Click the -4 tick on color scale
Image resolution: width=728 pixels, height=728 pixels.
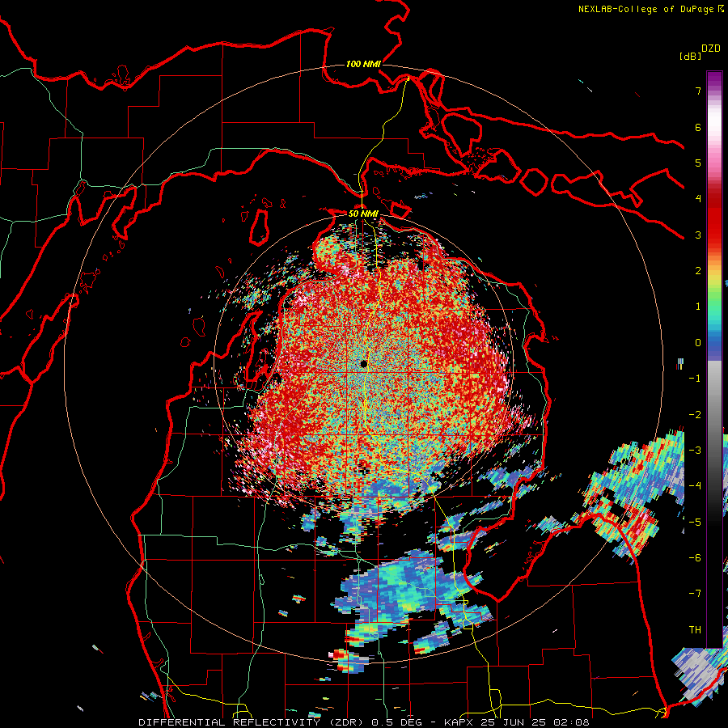point(695,486)
